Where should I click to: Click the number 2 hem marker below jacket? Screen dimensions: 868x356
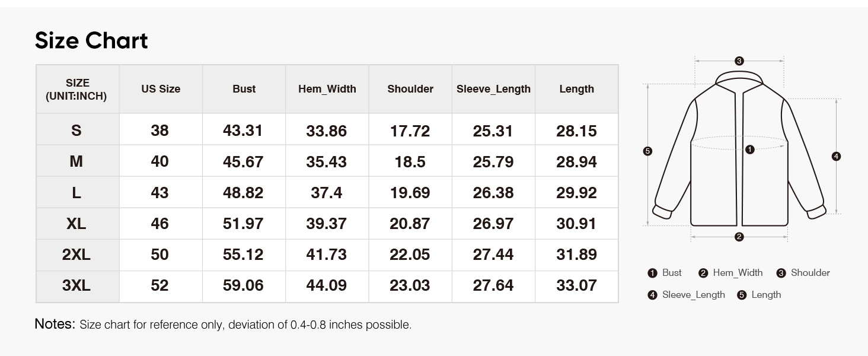point(739,237)
